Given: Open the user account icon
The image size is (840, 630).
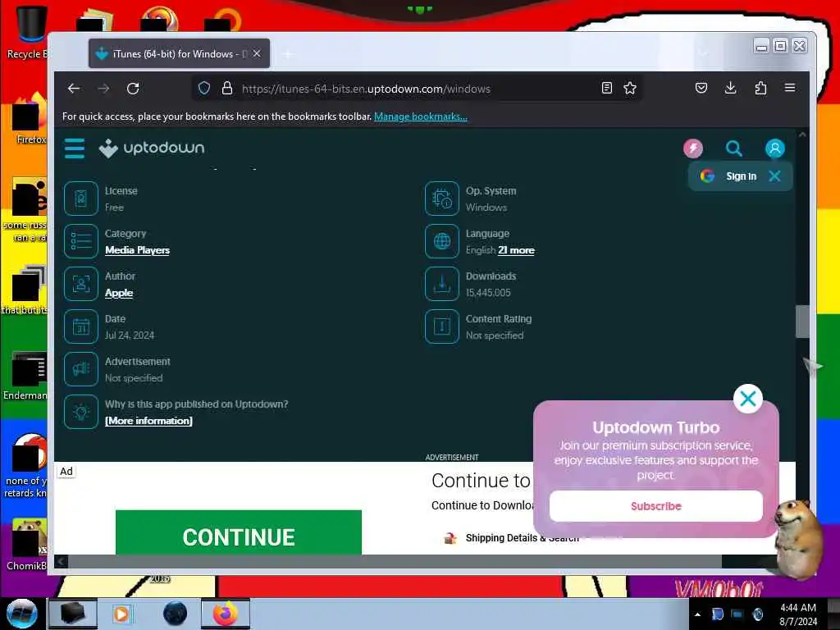Looking at the screenshot, I should 774,148.
